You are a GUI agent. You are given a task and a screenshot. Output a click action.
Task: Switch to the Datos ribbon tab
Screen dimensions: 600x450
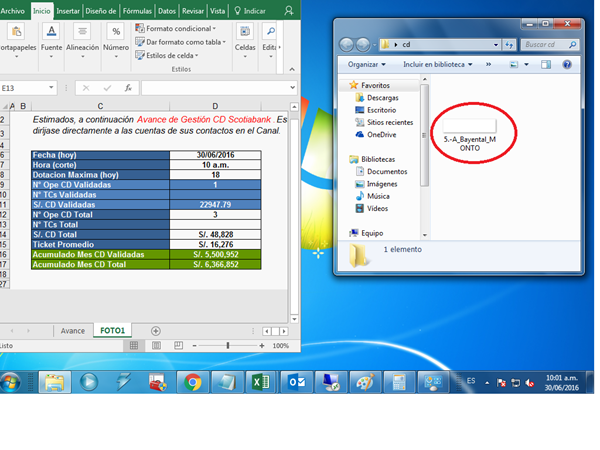(167, 11)
